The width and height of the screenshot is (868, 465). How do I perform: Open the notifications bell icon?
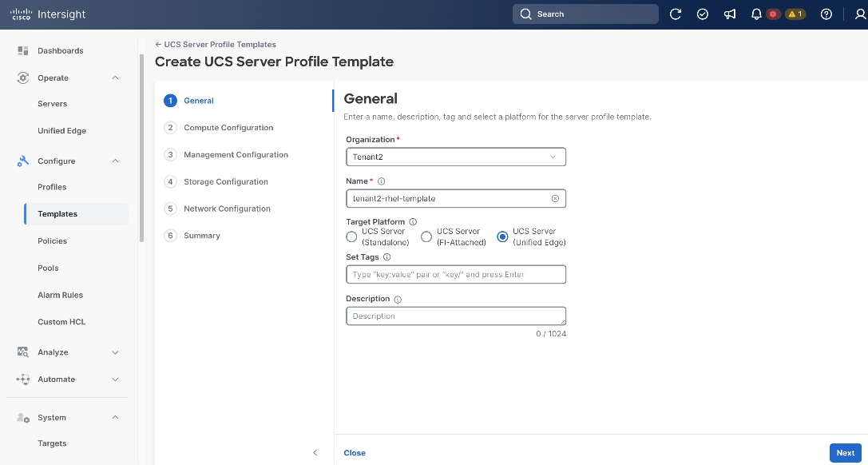pyautogui.click(x=756, y=14)
